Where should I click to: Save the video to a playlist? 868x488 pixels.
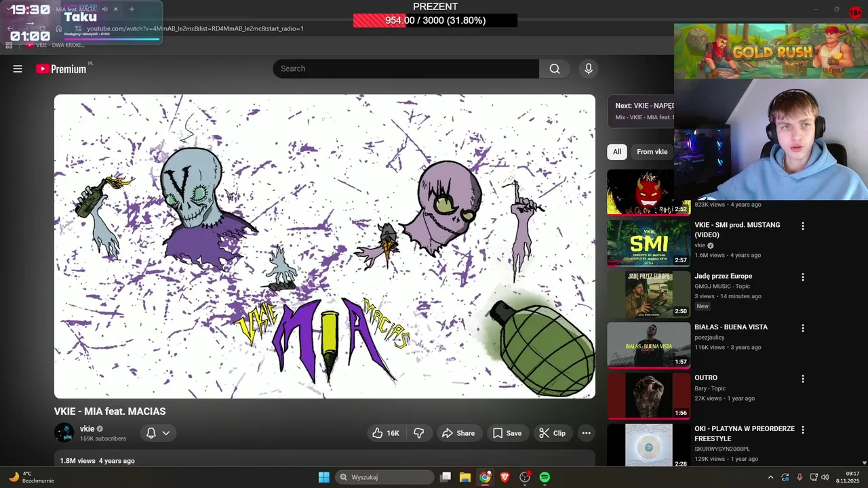[507, 433]
